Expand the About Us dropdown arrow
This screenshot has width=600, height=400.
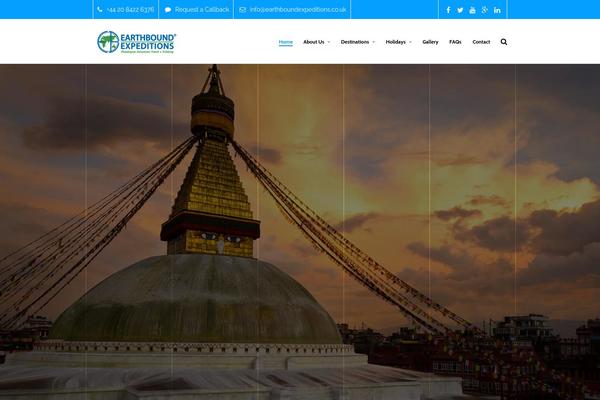tap(329, 42)
